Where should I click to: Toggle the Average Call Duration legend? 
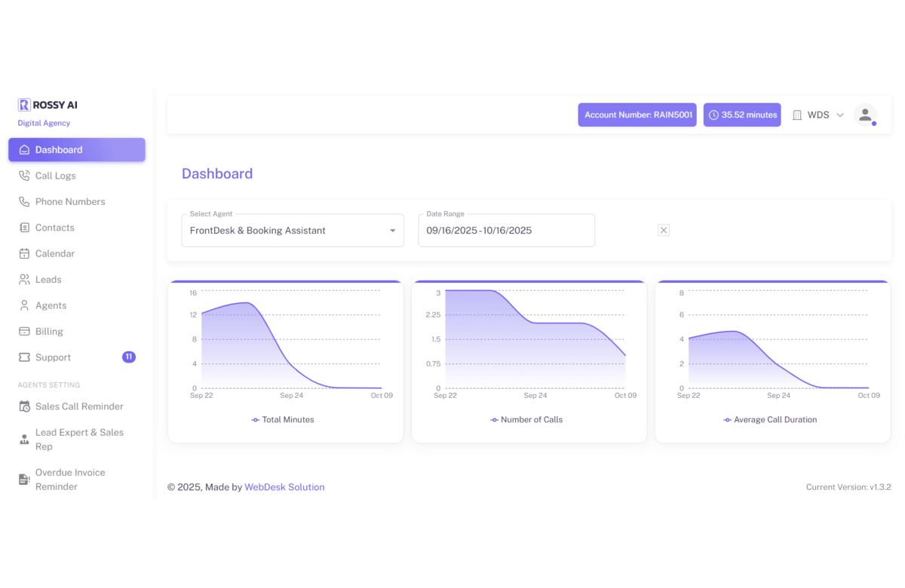point(770,420)
